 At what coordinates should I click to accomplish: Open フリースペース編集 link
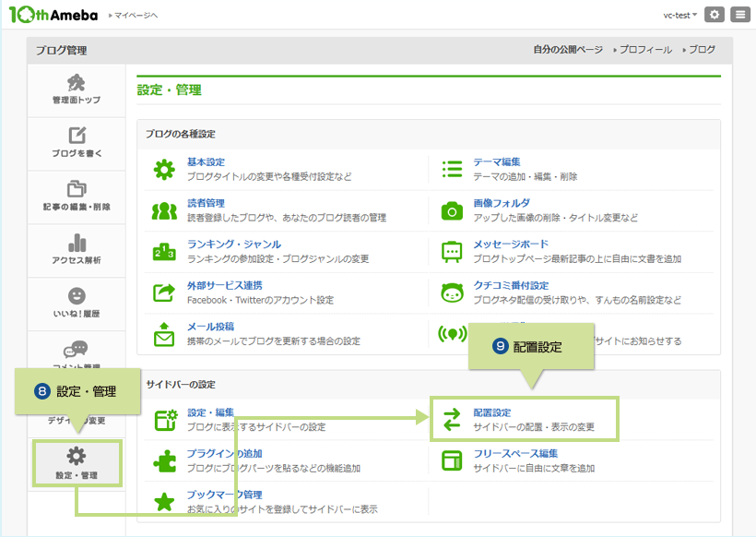515,454
